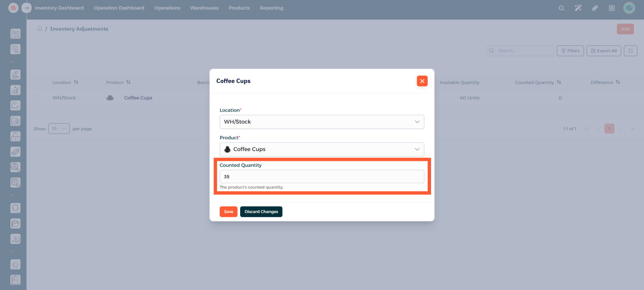Image resolution: width=644 pixels, height=290 pixels.
Task: Open the column settings icon beside Export All
Action: pos(630,51)
